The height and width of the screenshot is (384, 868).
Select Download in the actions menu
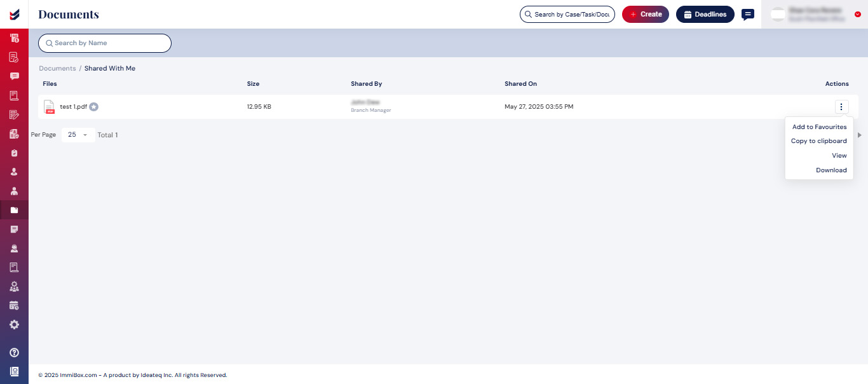[x=831, y=170]
